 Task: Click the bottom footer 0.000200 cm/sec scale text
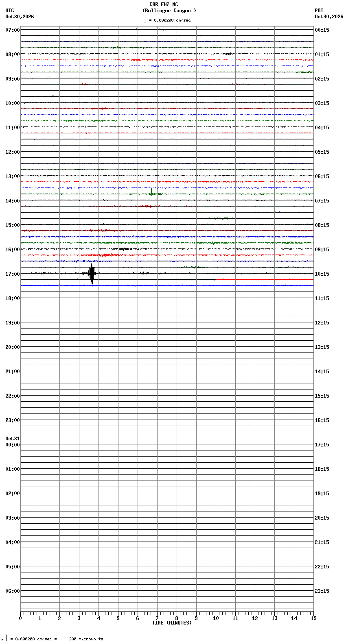click(33, 639)
